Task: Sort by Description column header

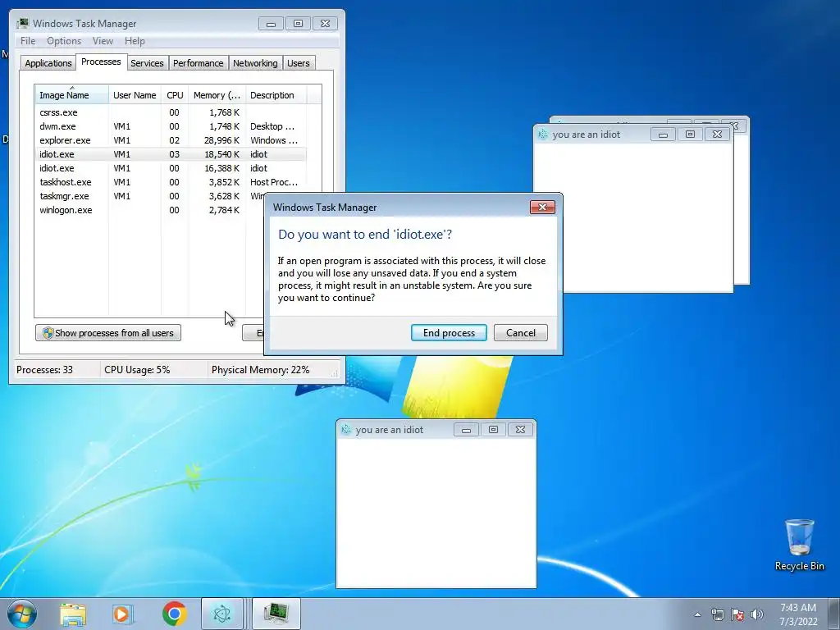Action: [x=276, y=95]
